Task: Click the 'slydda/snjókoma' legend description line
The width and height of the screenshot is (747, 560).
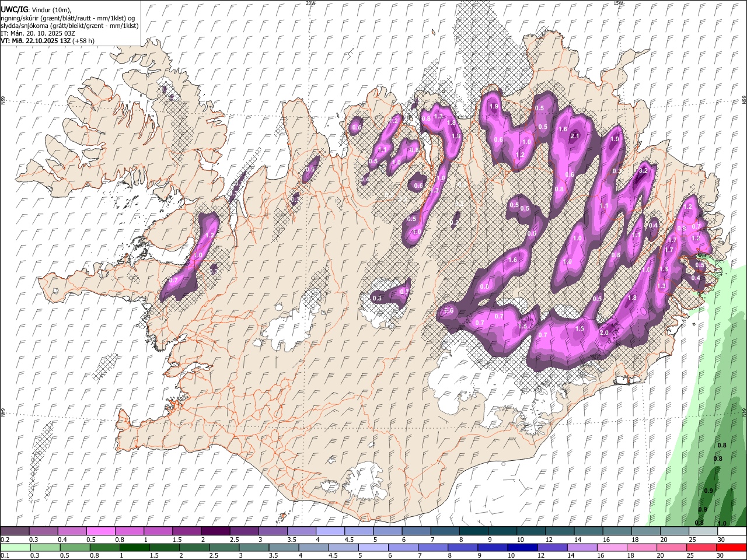Action: 69,26
